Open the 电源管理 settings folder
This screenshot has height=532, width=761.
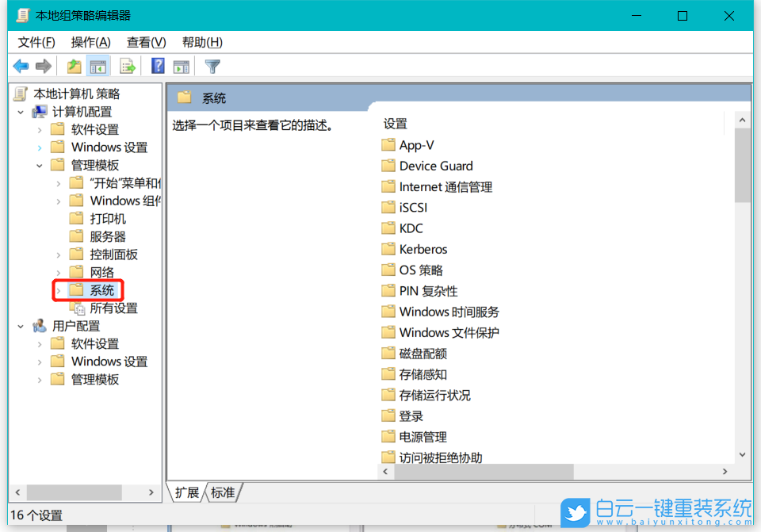423,436
